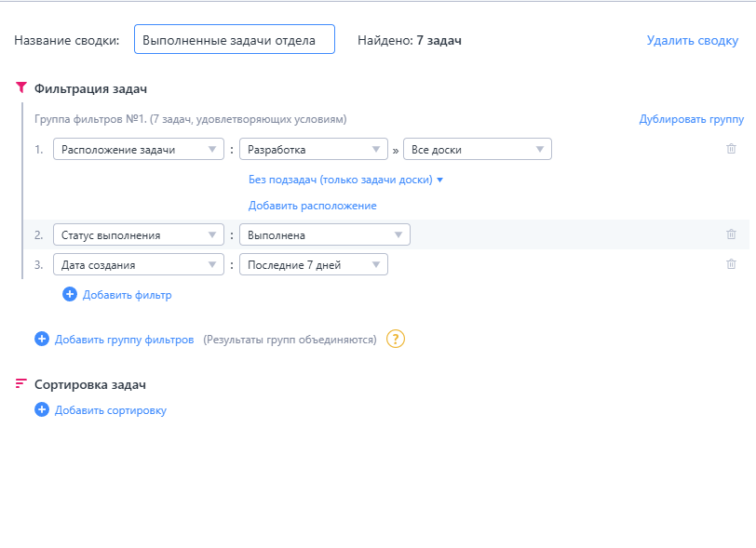Open the question mark help icon
The width and height of the screenshot is (756, 548).
point(395,339)
